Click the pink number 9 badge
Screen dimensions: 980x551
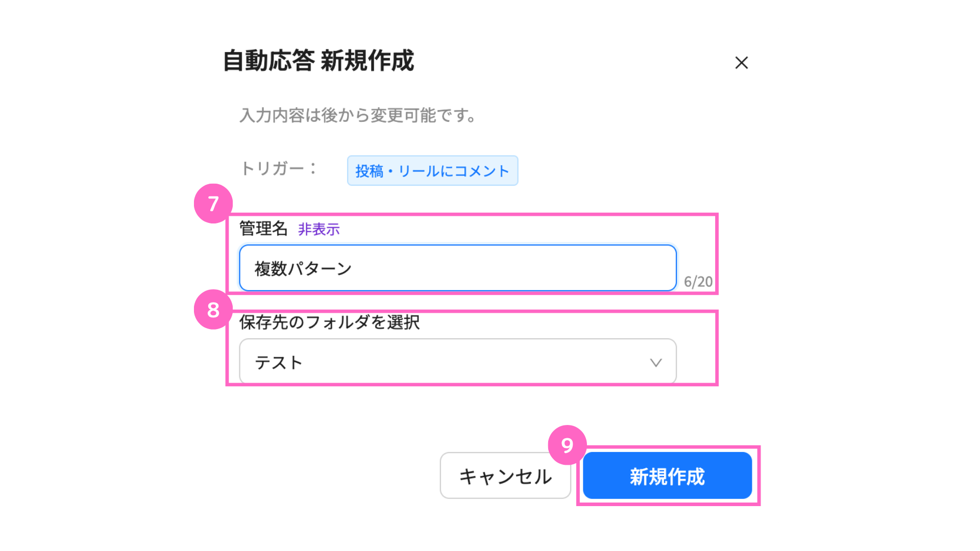[x=567, y=445]
